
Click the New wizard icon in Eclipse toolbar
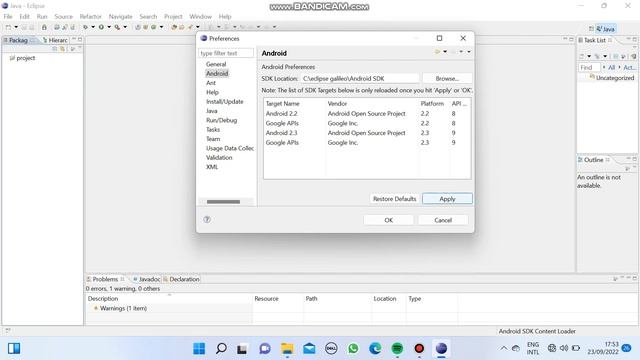tap(8, 27)
